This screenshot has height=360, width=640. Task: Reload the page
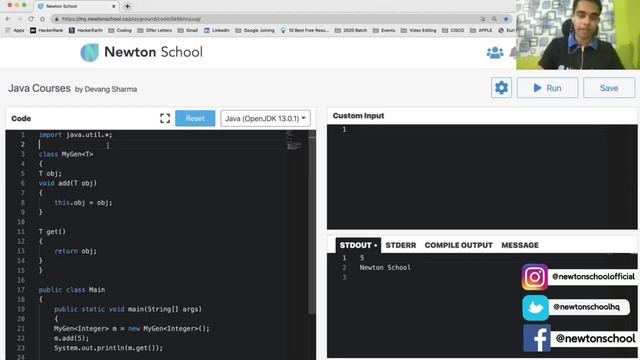(x=31, y=19)
